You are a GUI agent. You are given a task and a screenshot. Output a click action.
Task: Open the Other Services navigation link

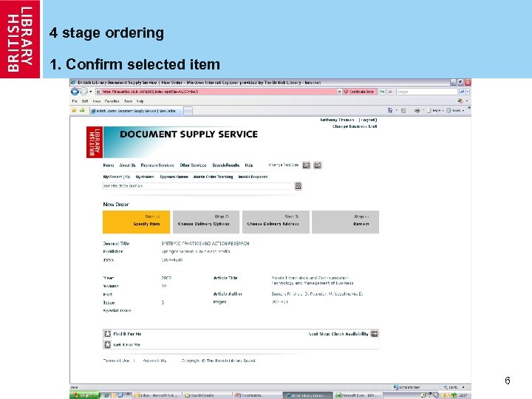[193, 166]
